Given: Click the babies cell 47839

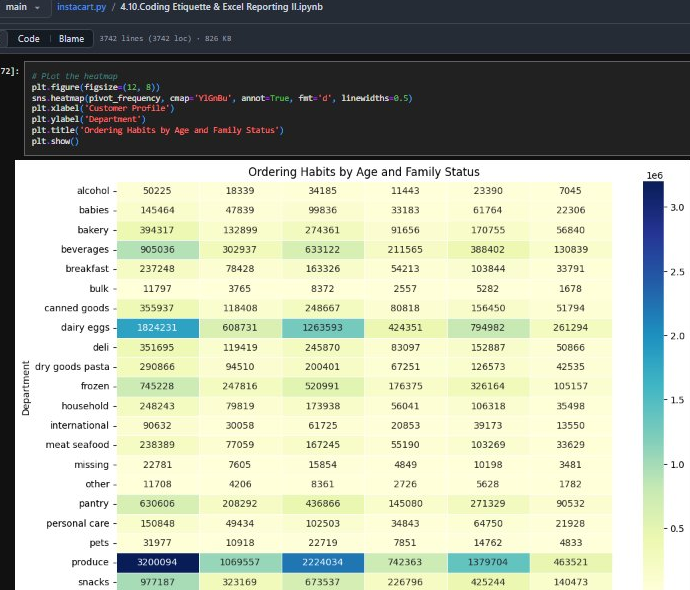Looking at the screenshot, I should click(240, 210).
